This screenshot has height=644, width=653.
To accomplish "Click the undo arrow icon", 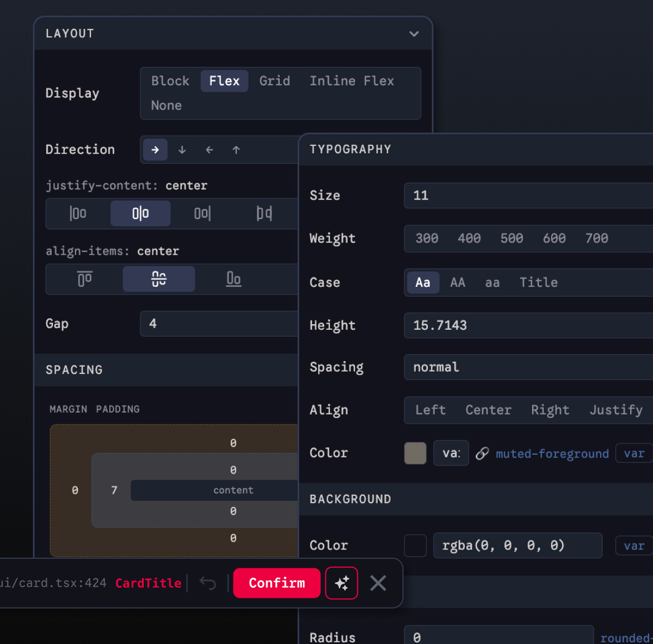I will pyautogui.click(x=208, y=583).
